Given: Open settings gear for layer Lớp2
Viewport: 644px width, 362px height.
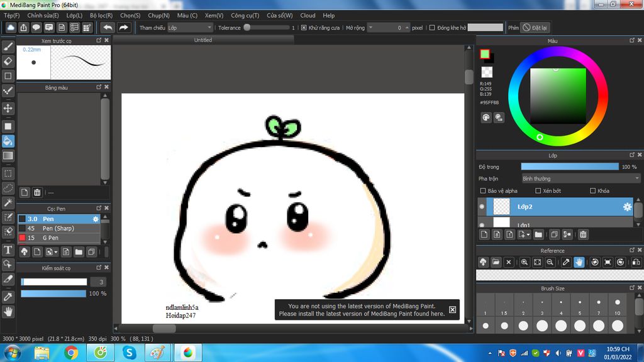Looking at the screenshot, I should (x=627, y=207).
